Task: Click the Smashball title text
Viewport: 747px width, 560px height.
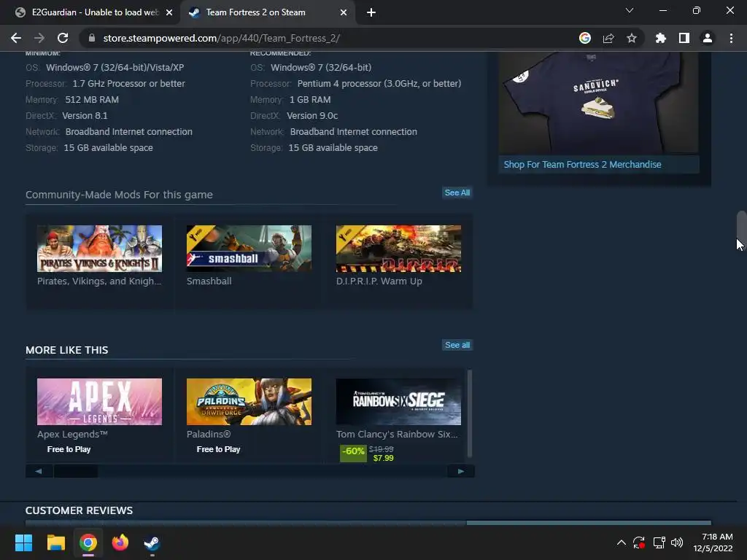Action: (209, 281)
